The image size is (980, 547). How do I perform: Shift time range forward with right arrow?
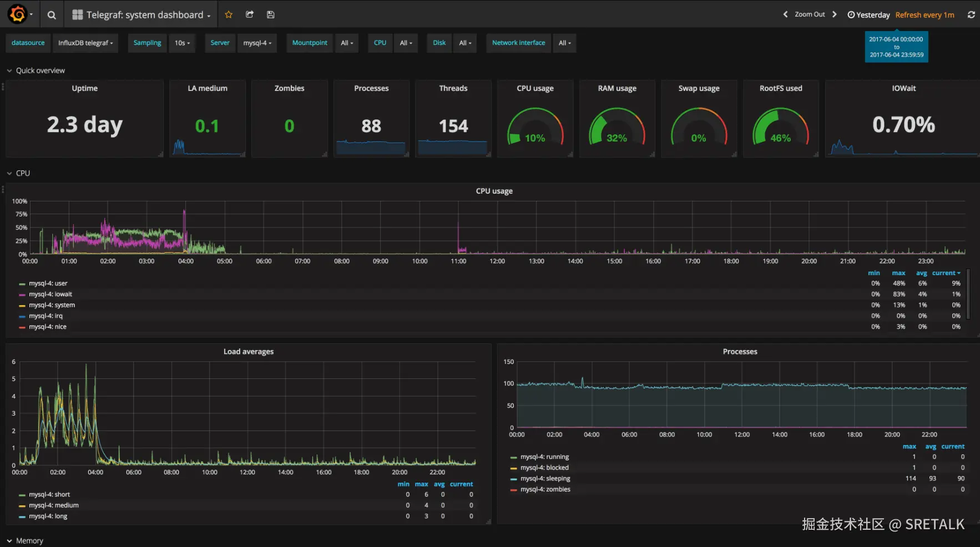pos(834,14)
